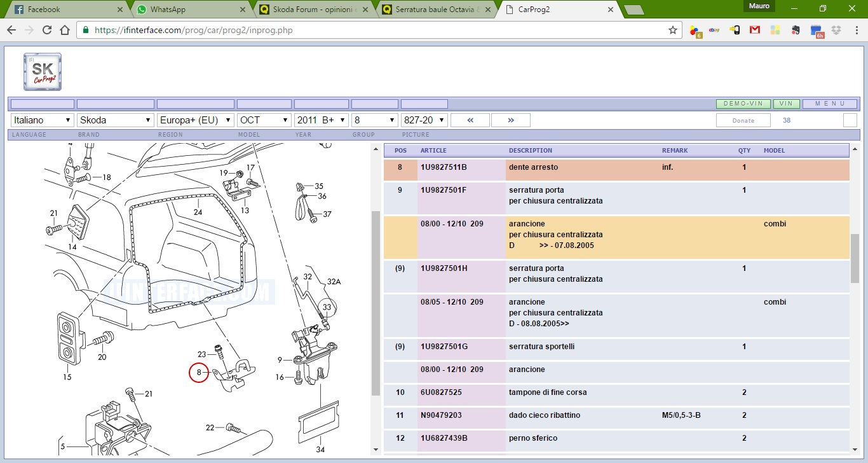Click part number 15 in the diagram
Screen dimensions: 868x463
(x=67, y=377)
